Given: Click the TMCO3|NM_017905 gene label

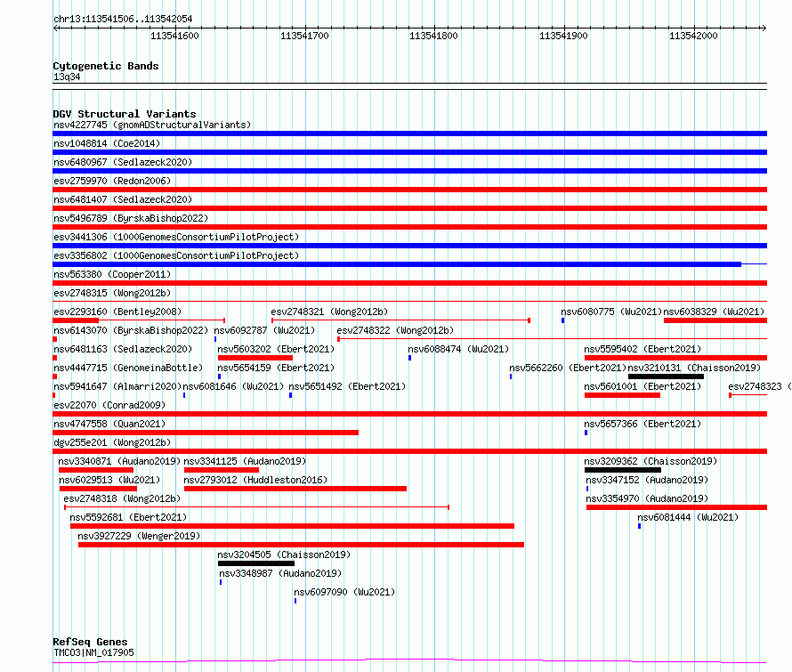Looking at the screenshot, I should pos(93,652).
